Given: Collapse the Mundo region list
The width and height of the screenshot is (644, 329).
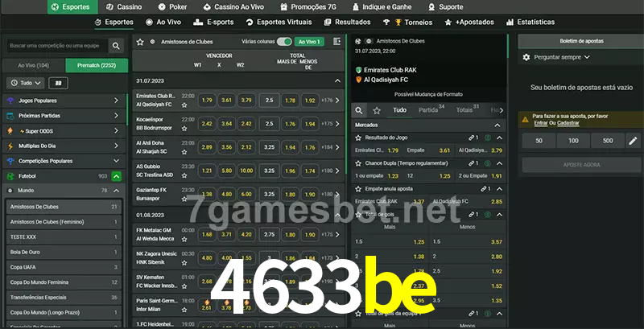Looking at the screenshot, I should pos(116,191).
